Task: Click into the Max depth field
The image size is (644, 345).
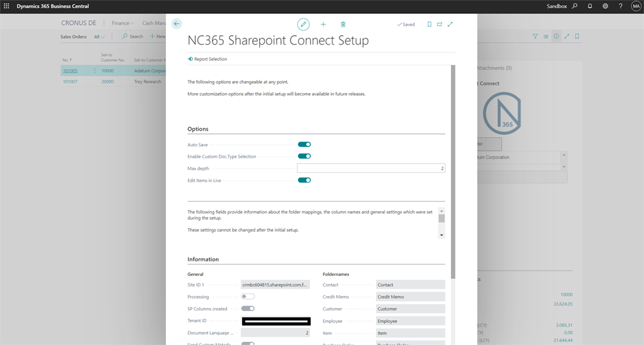Action: (371, 168)
